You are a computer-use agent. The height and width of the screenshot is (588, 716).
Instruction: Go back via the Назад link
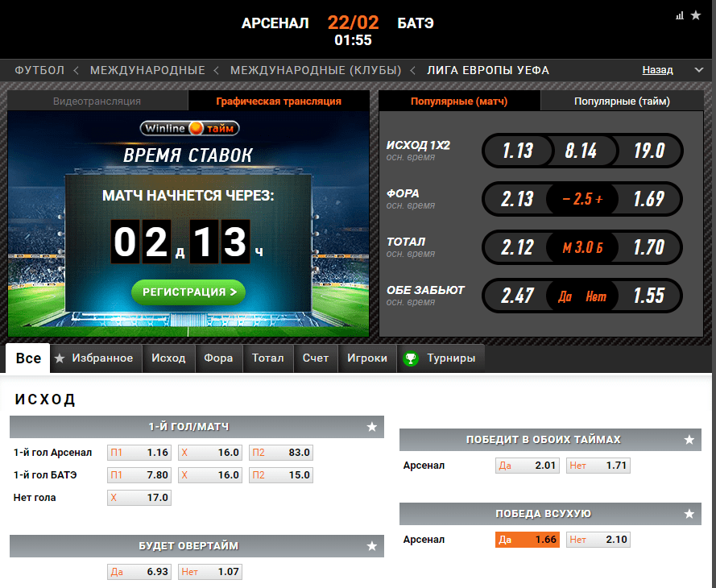click(x=657, y=70)
